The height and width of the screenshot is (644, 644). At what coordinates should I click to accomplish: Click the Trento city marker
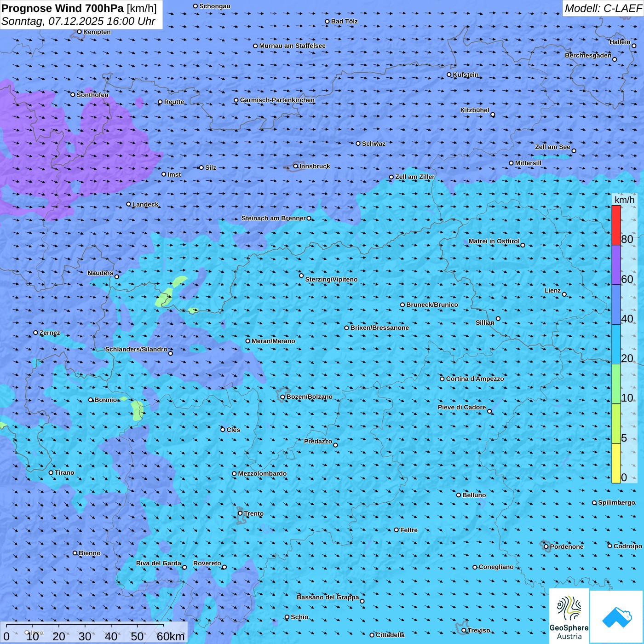pos(240,513)
